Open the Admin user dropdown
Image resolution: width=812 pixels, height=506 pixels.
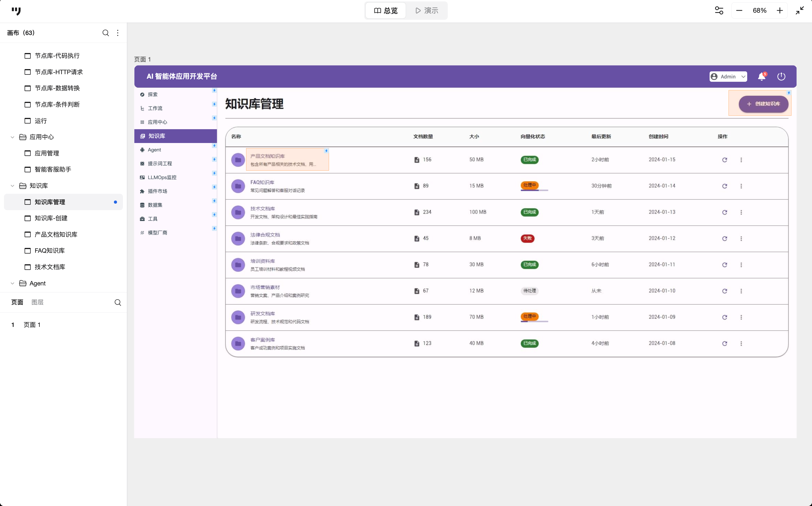point(728,77)
